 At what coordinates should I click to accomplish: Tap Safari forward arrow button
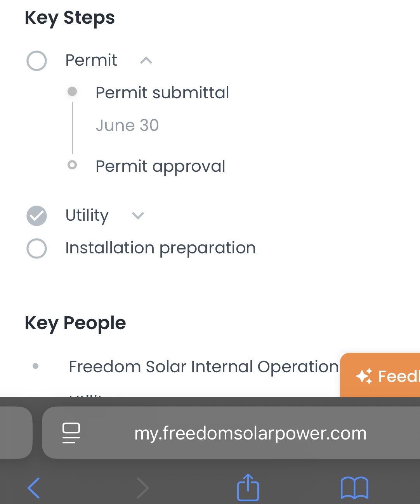[x=142, y=487]
